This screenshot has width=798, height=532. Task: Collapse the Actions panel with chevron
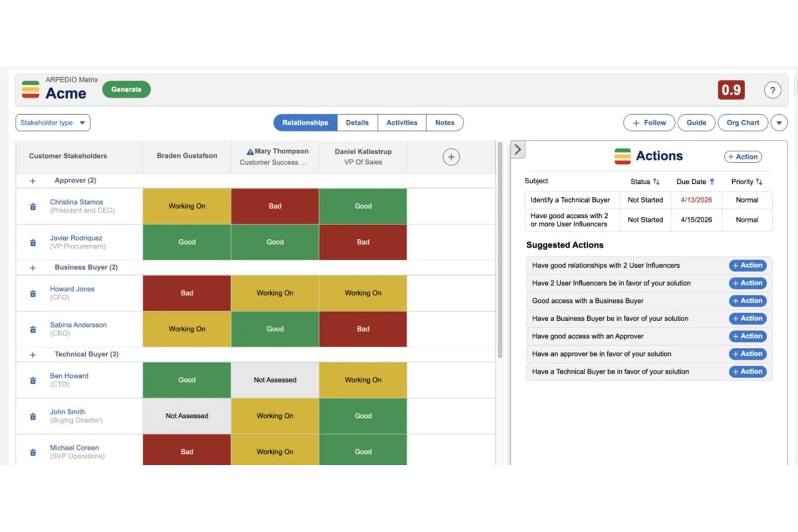coord(518,149)
